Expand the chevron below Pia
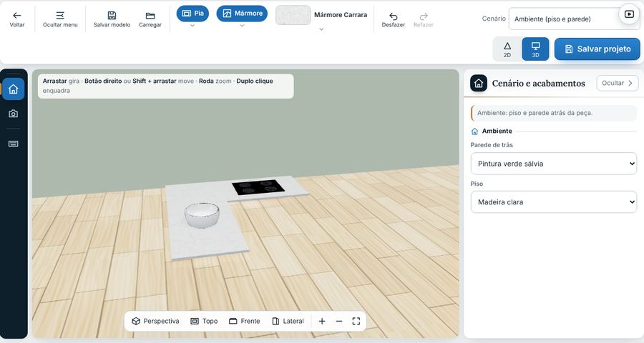The height and width of the screenshot is (343, 644). [x=192, y=26]
